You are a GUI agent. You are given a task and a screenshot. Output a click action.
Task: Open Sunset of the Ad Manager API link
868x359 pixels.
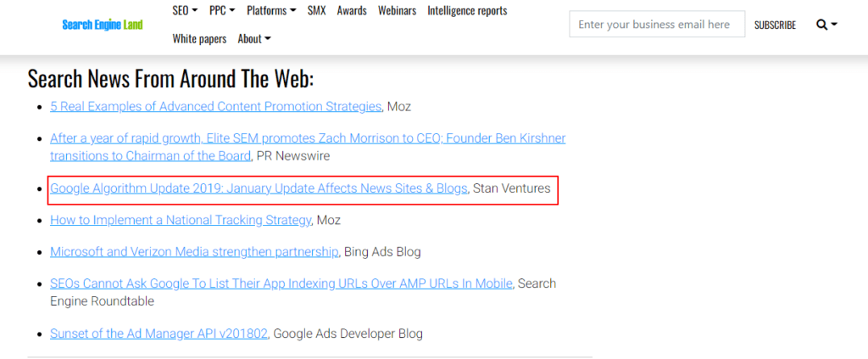click(x=159, y=334)
